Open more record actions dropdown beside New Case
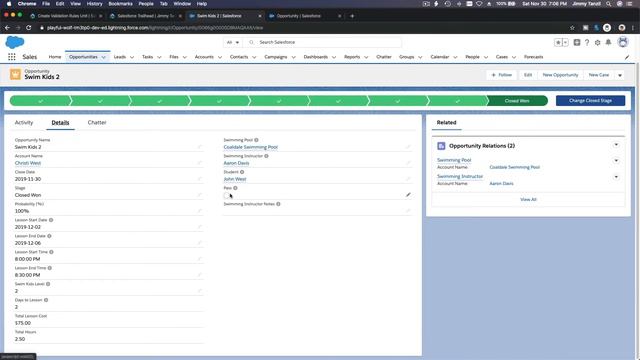 (620, 75)
